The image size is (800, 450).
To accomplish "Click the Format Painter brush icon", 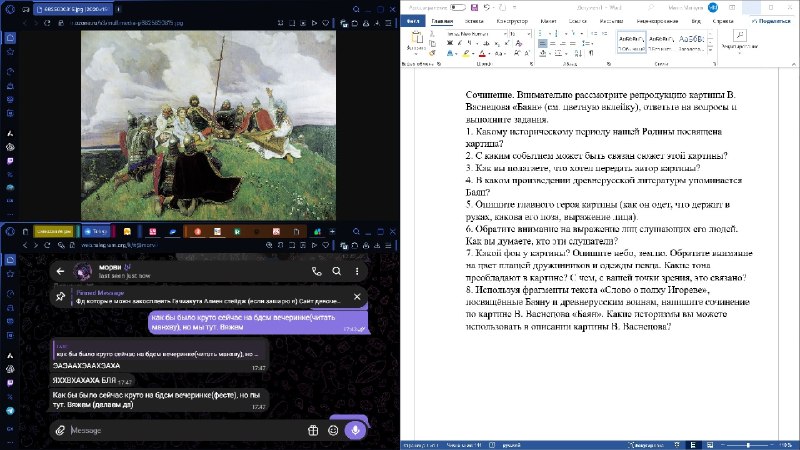I will [x=432, y=54].
